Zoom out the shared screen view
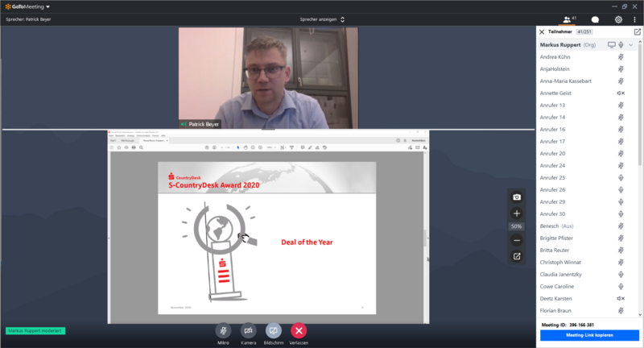The height and width of the screenshot is (348, 644). pos(517,240)
